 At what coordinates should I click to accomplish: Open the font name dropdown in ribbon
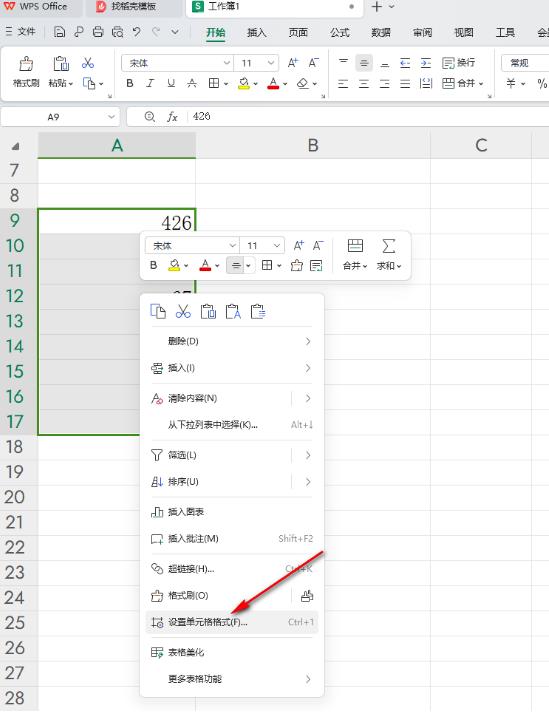[x=226, y=63]
